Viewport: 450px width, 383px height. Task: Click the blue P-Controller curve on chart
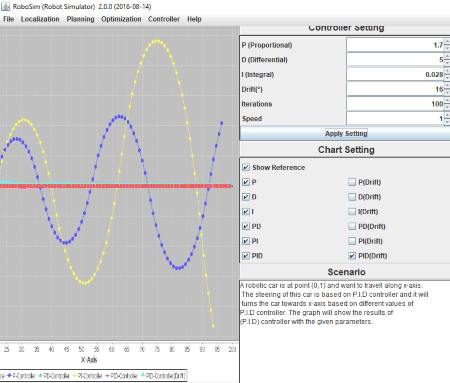point(119,116)
